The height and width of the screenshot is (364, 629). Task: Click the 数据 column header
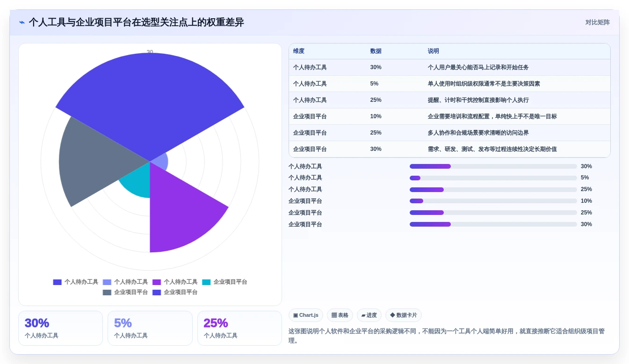tap(376, 51)
